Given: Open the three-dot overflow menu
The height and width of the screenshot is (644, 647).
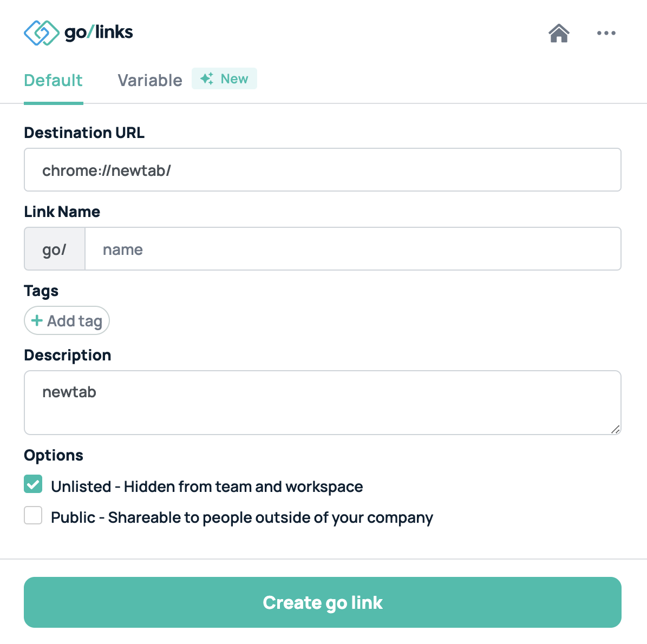Looking at the screenshot, I should 606,33.
